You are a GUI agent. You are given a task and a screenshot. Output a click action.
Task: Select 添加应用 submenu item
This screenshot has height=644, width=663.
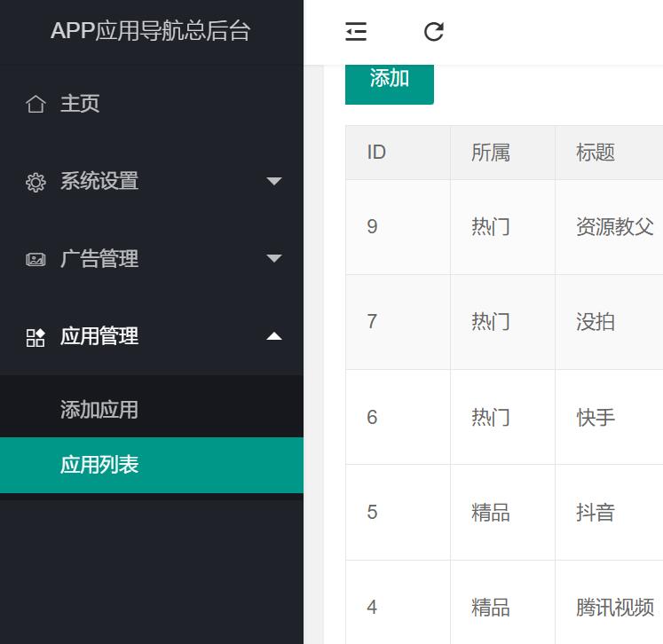coord(99,410)
